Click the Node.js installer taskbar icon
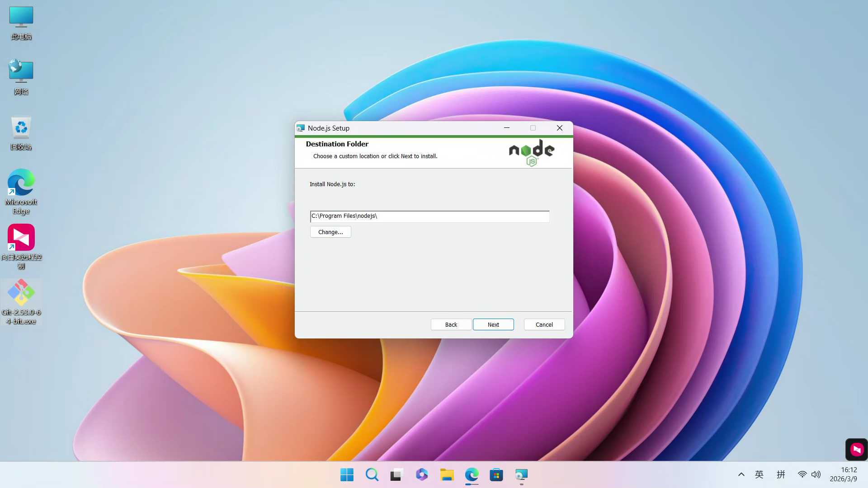 point(521,474)
